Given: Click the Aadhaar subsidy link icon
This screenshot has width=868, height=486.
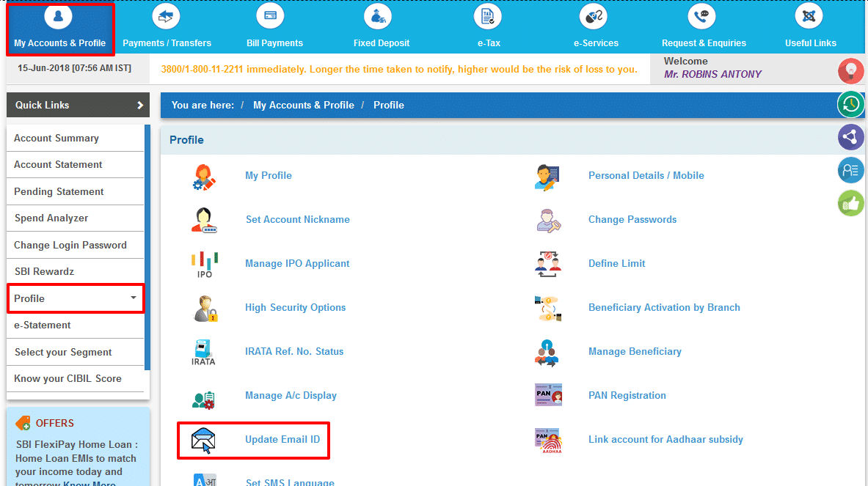Looking at the screenshot, I should [x=549, y=441].
